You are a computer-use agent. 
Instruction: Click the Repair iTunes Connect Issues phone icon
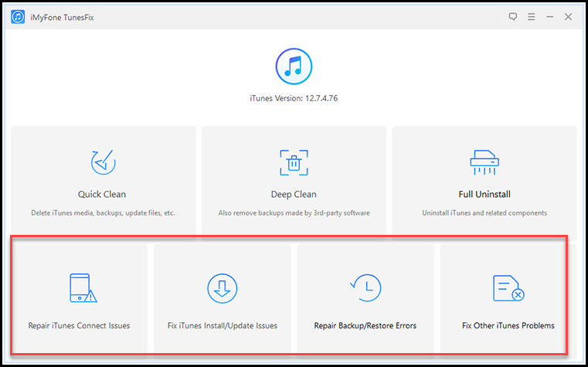[x=80, y=288]
